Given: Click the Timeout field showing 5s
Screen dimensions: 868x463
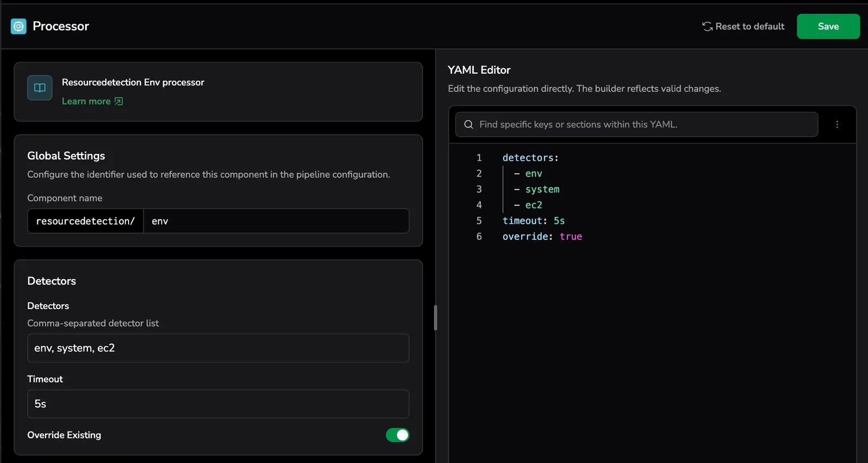Looking at the screenshot, I should pyautogui.click(x=218, y=404).
